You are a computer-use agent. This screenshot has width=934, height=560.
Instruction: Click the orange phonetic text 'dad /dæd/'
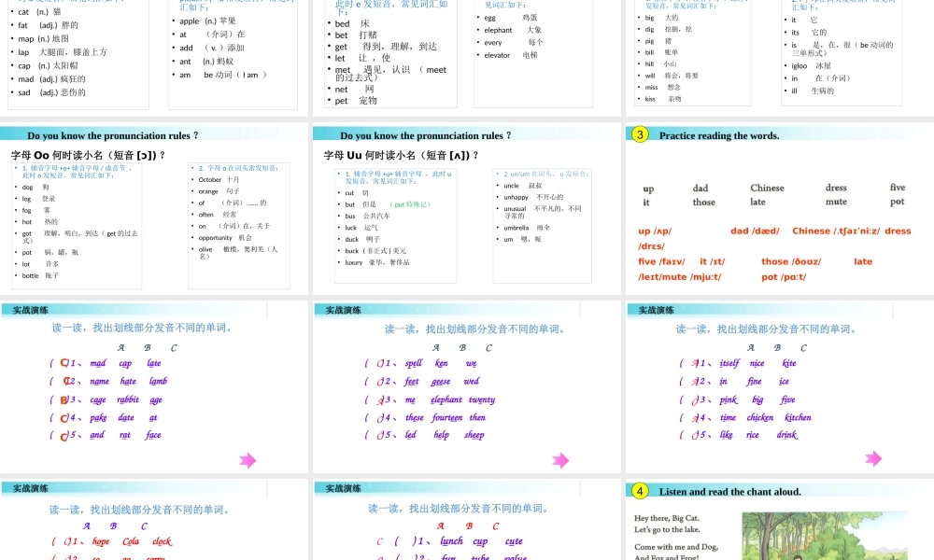[755, 231]
